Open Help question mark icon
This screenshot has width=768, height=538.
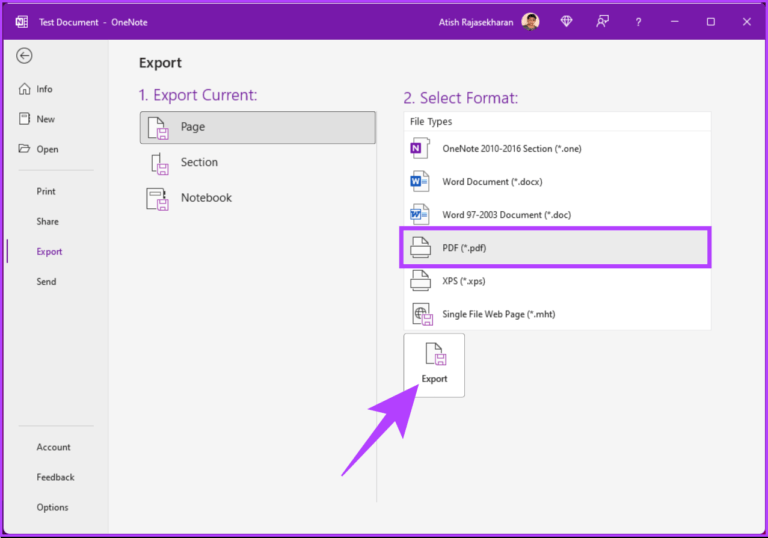point(638,22)
